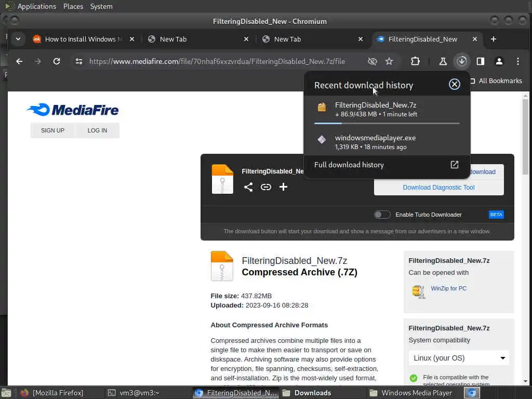Screen dimensions: 532x399
Task: Go back to the previous page
Action: click(x=19, y=61)
